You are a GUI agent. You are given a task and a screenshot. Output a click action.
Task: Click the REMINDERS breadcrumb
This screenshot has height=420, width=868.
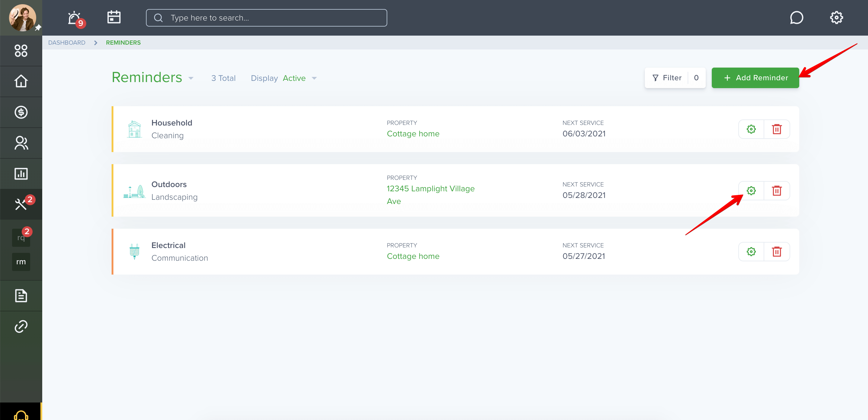123,43
